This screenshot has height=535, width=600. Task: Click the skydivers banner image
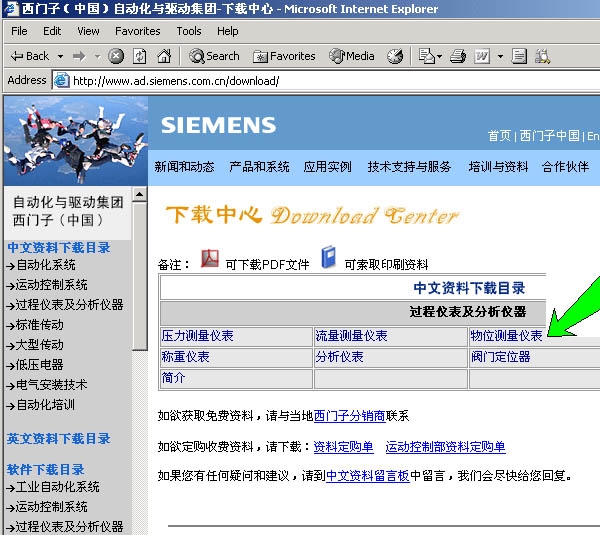(x=76, y=140)
